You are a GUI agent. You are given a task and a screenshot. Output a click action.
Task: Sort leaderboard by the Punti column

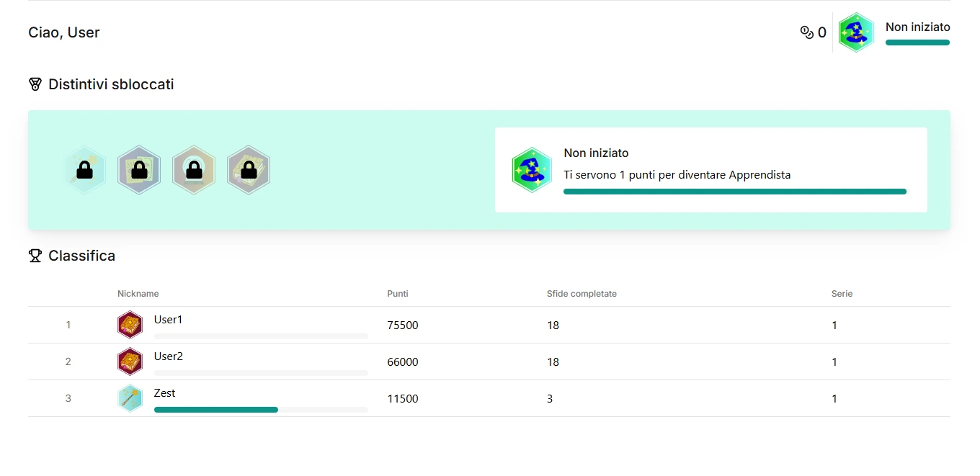coord(398,294)
